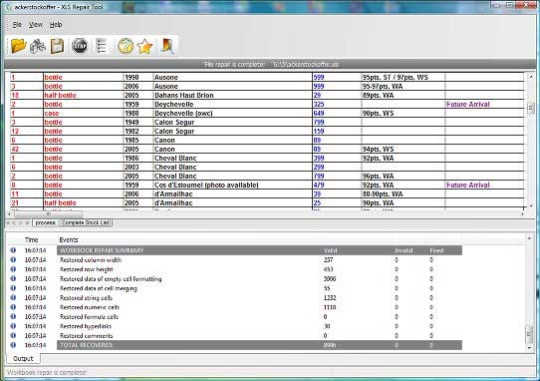Open a file with the folder icon
Screen dimensions: 540x381
tap(18, 46)
